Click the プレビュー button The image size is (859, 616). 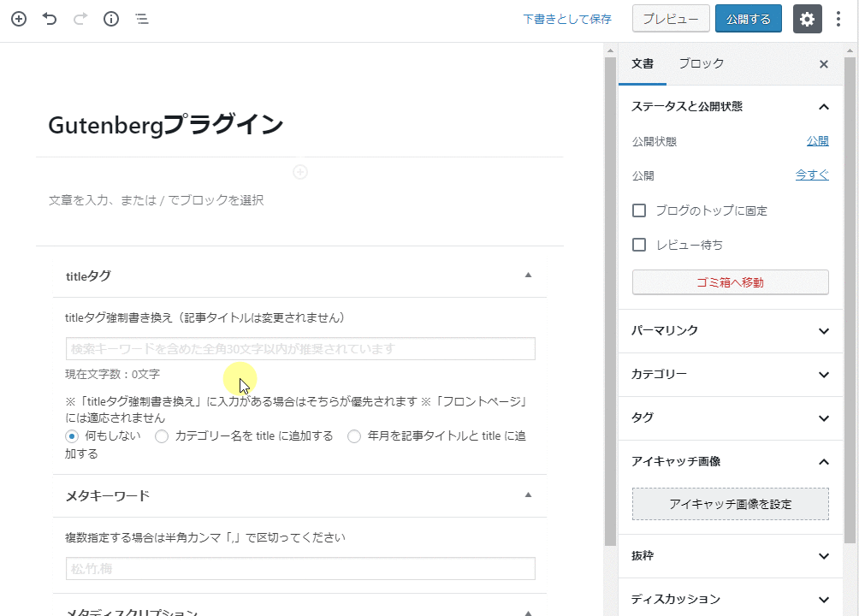coord(671,19)
